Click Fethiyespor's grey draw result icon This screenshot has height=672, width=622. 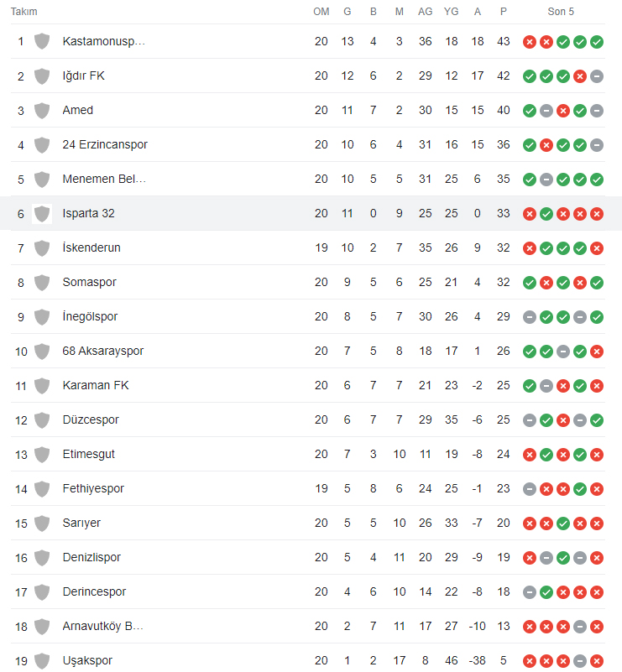(530, 489)
